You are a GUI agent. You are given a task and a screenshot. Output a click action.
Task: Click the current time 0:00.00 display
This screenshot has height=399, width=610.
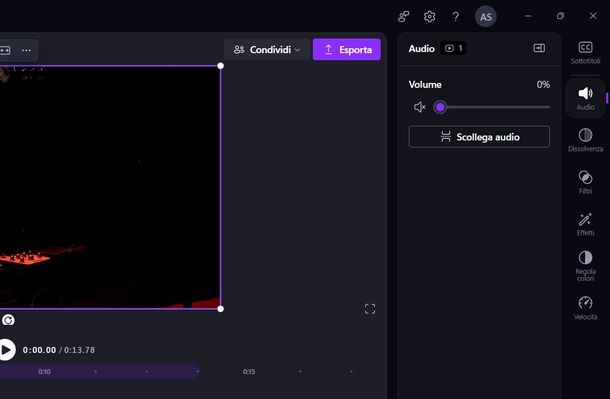click(x=39, y=350)
